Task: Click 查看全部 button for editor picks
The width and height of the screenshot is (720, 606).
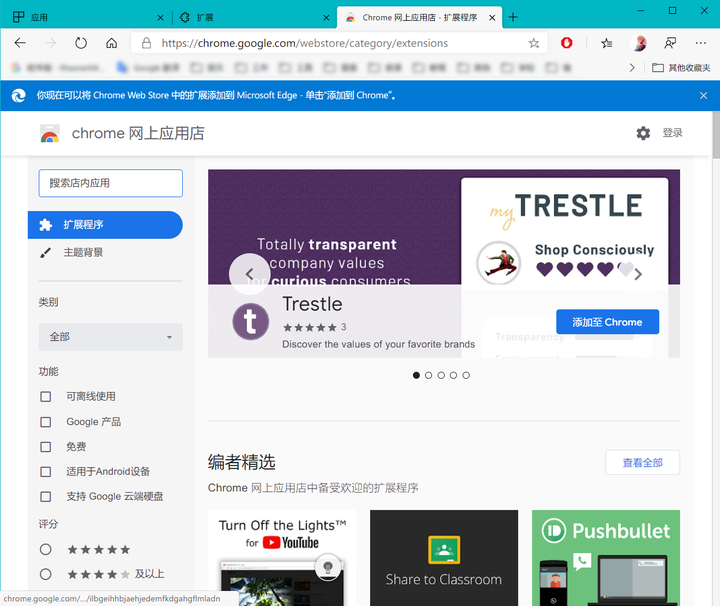Action: (x=642, y=463)
